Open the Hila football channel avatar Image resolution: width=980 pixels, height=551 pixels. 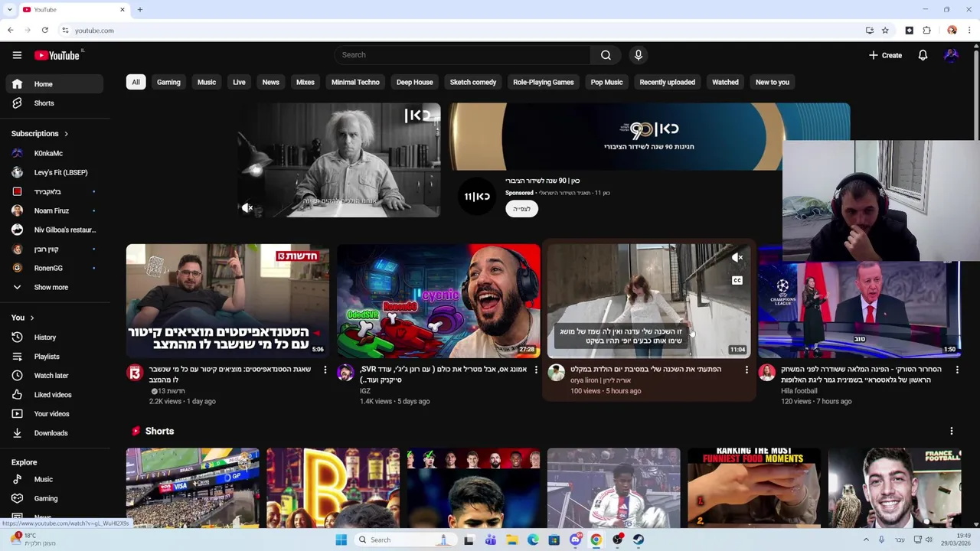coord(766,373)
